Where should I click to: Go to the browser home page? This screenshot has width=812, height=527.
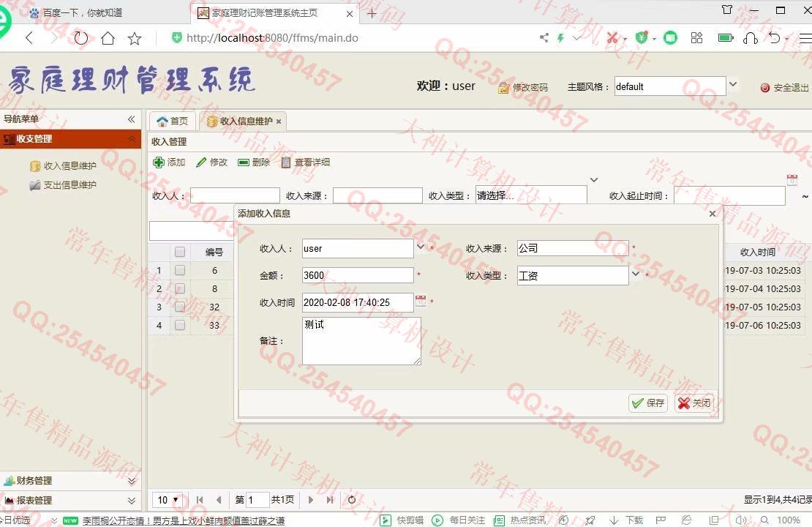pos(108,38)
